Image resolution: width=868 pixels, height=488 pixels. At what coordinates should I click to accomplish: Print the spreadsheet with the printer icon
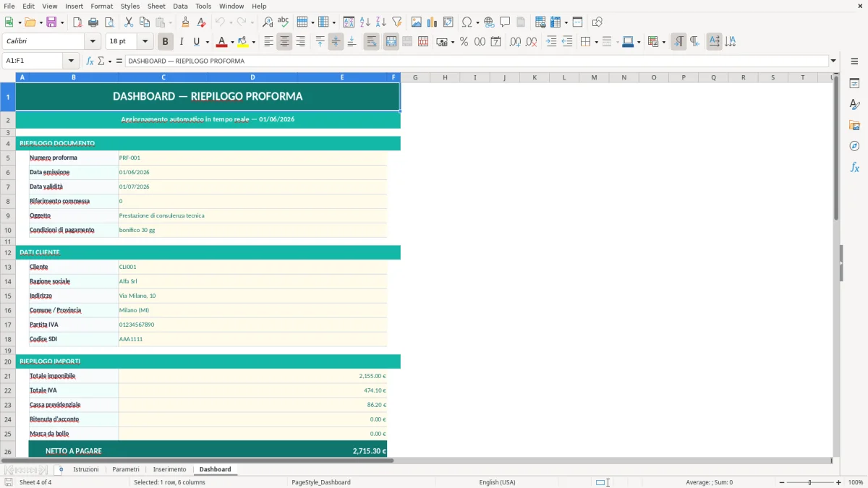(93, 22)
